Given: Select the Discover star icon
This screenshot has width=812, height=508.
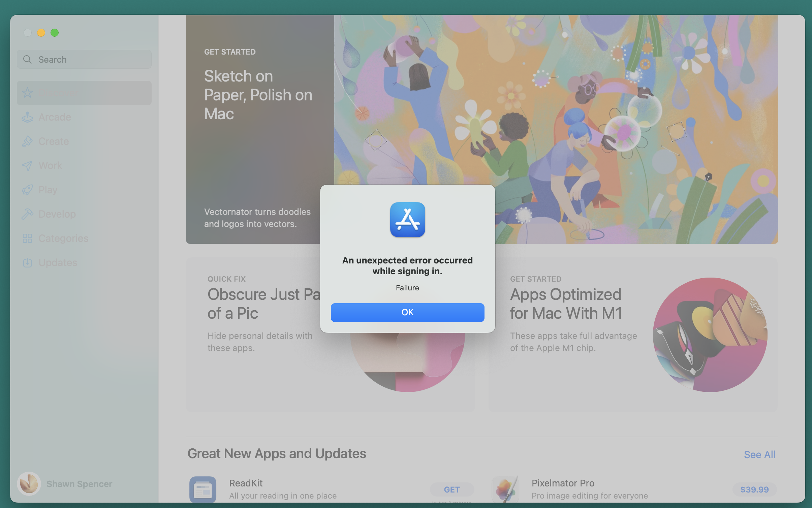Looking at the screenshot, I should pos(27,93).
